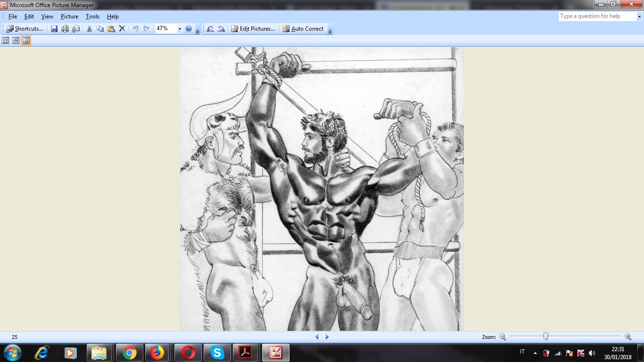Open Firefox from taskbar
This screenshot has width=644, height=362.
coord(157,353)
